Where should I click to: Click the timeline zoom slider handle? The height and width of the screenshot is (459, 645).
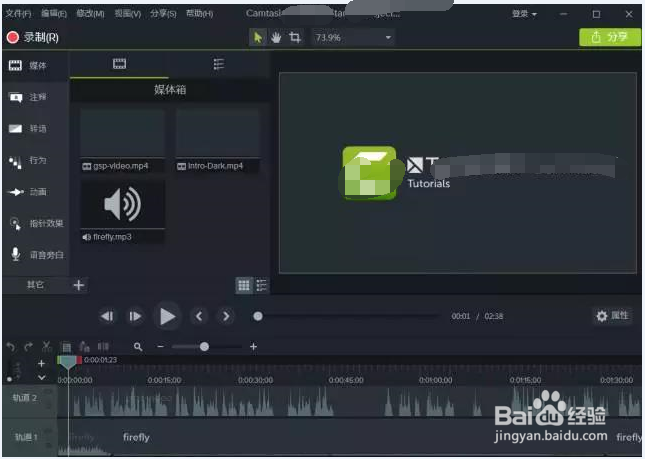204,347
